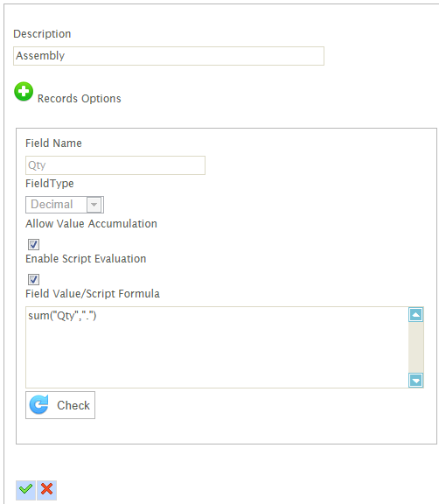439x504 pixels.
Task: Uncheck the Enable Script Evaluation checkbox
Action: tap(34, 279)
